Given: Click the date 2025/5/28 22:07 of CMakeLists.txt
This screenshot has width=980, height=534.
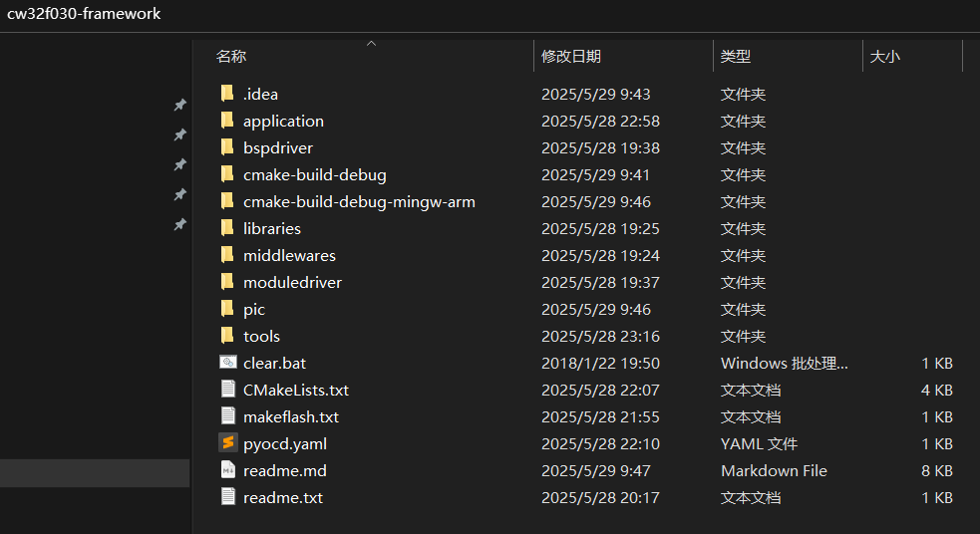Looking at the screenshot, I should tap(600, 390).
